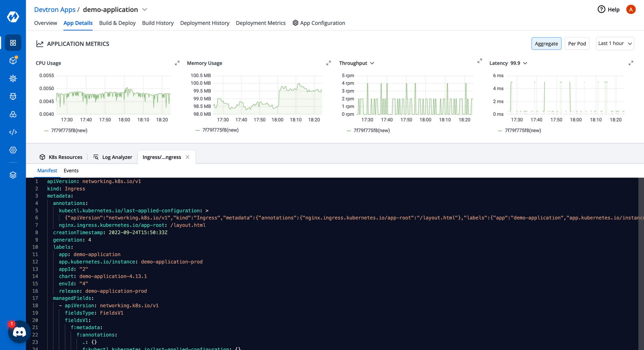
Task: Expand the Memory Usage chart fullscreen
Action: tap(328, 63)
